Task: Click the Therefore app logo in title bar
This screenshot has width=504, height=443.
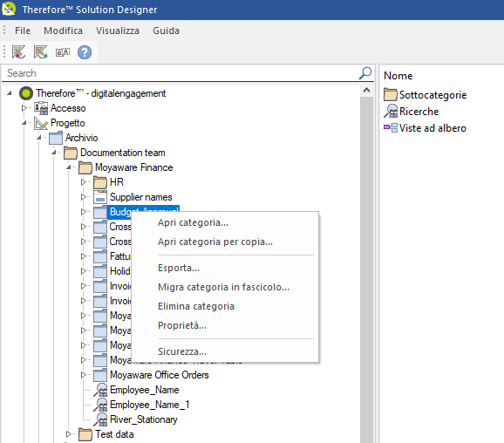Action: 9,9
